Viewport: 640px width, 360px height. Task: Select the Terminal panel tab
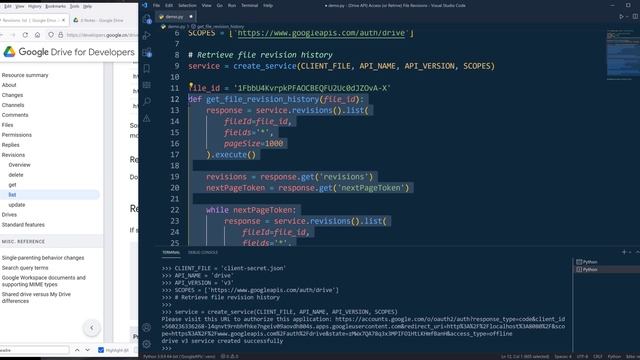point(171,252)
